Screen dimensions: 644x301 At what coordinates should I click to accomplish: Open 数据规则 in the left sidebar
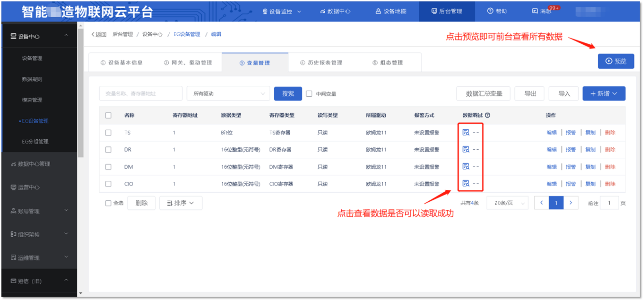(32, 79)
